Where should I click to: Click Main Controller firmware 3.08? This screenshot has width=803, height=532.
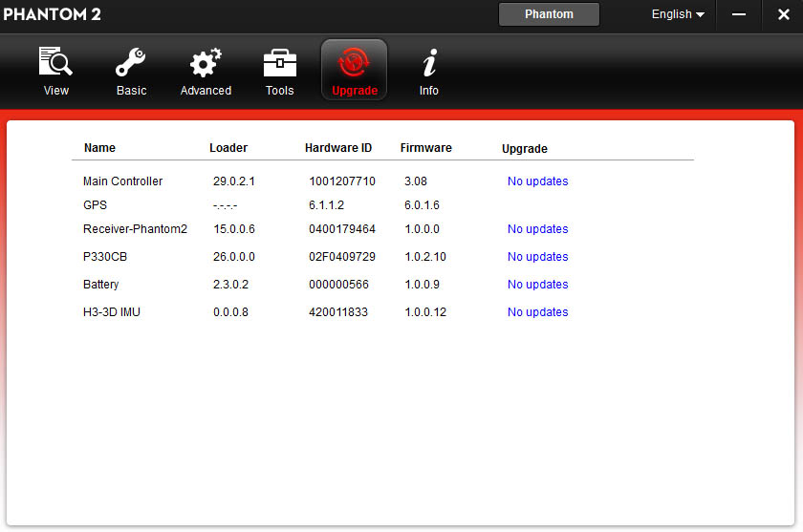[x=415, y=181]
